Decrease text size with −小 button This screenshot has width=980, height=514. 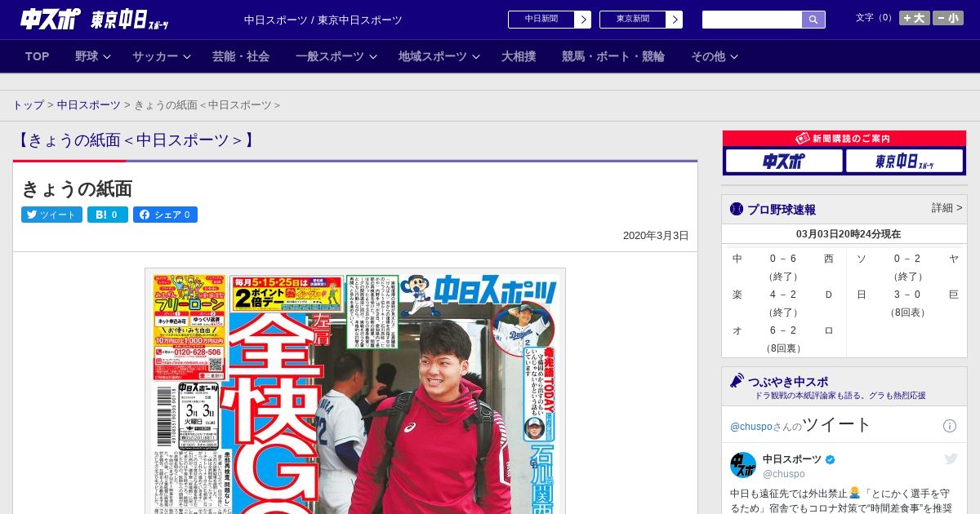pyautogui.click(x=948, y=18)
